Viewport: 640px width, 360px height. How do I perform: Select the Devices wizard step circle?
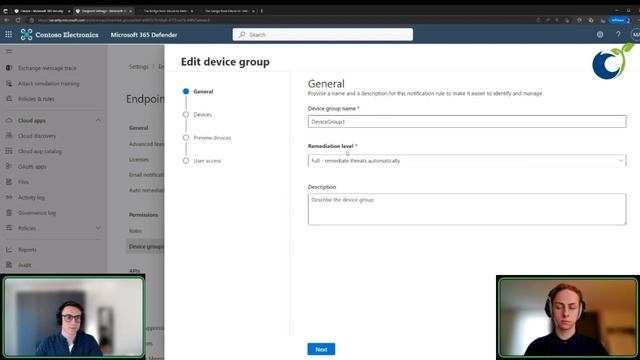(x=186, y=115)
